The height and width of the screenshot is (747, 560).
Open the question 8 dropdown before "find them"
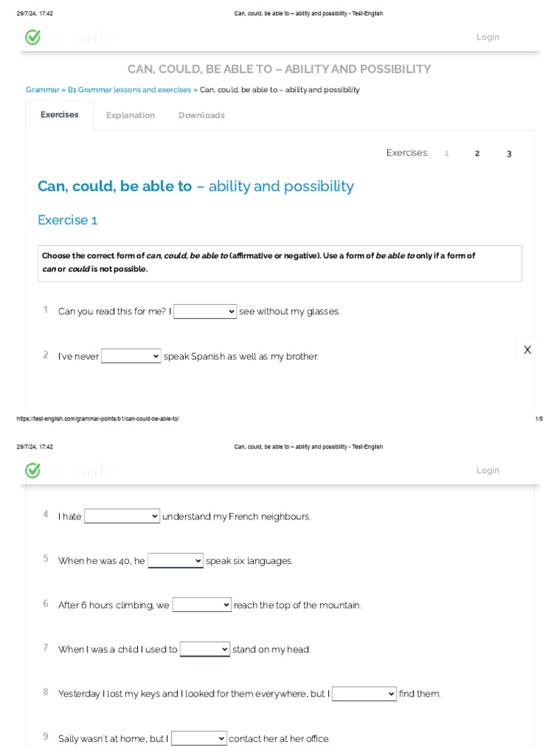click(x=364, y=694)
